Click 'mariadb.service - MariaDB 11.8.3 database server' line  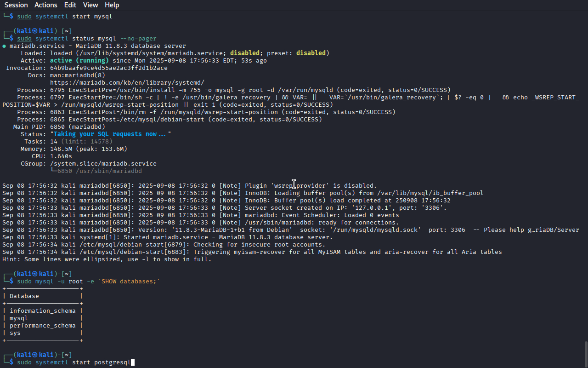(x=98, y=46)
